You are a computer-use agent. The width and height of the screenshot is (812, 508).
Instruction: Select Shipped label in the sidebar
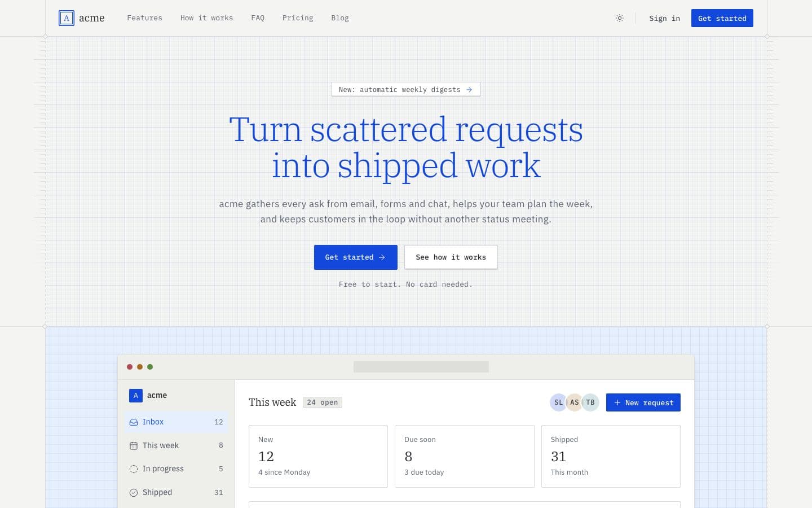pyautogui.click(x=157, y=492)
